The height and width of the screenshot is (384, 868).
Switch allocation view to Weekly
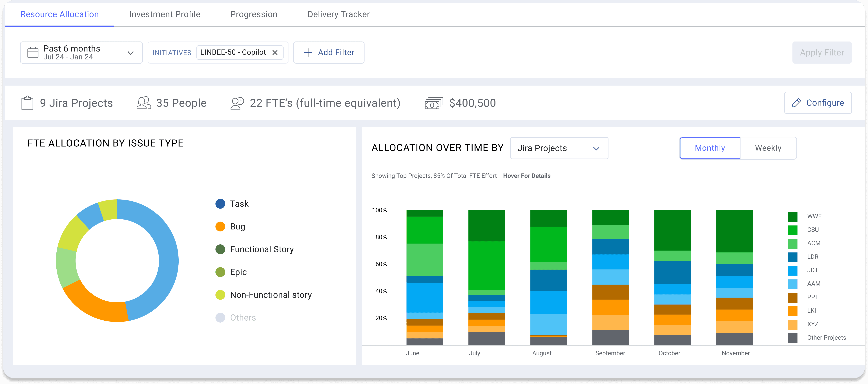tap(768, 148)
